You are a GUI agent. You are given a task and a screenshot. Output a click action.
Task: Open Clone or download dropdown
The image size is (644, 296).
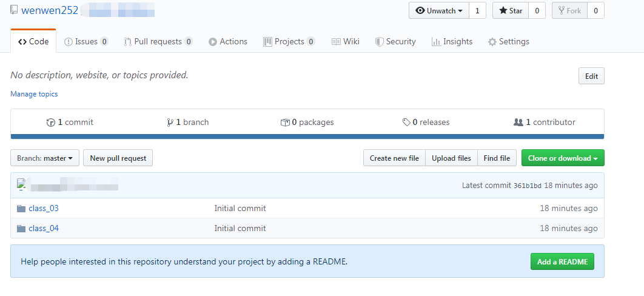point(563,158)
